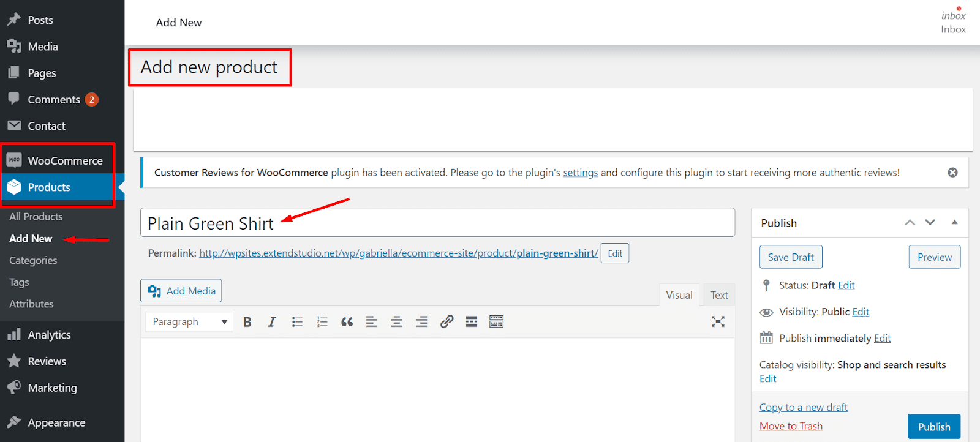Edit the visibility setting
This screenshot has height=442, width=980.
(x=861, y=312)
